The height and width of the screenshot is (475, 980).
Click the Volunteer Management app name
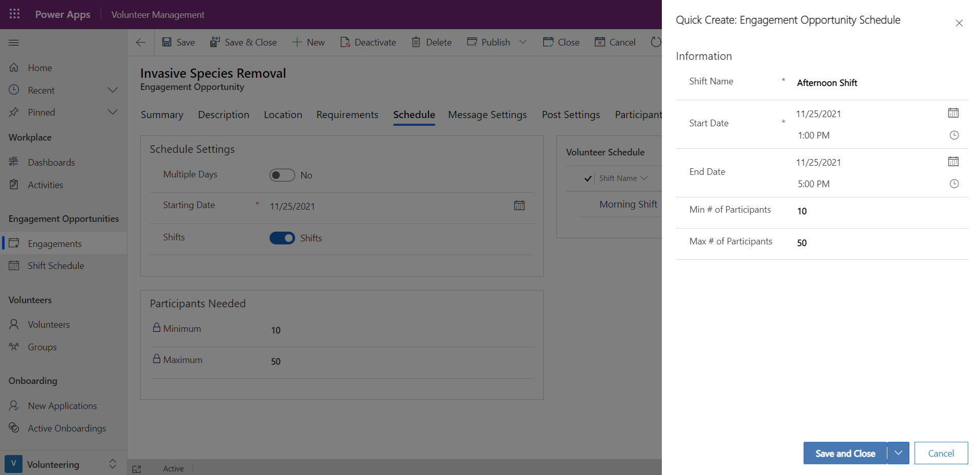pyautogui.click(x=158, y=15)
